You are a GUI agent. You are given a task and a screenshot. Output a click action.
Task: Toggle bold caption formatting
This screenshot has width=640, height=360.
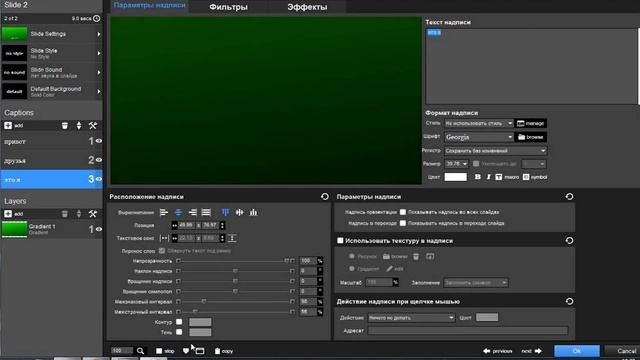(477, 177)
